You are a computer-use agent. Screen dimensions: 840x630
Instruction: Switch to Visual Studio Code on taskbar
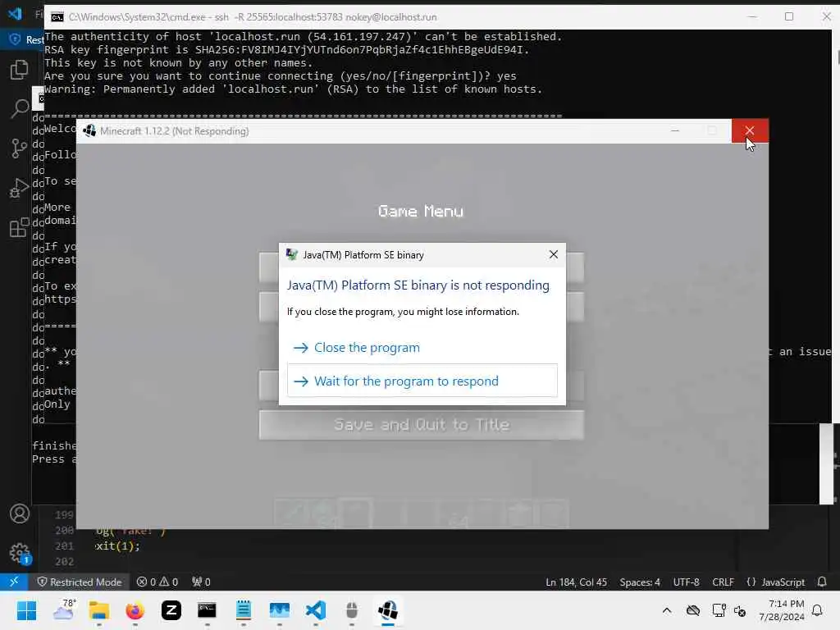(316, 610)
